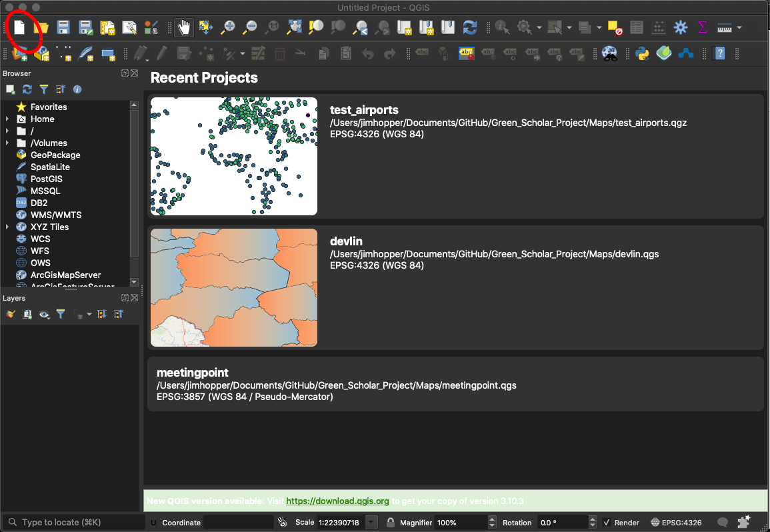The image size is (770, 532).
Task: Click the Zoom In magnifier tool
Action: [x=228, y=27]
